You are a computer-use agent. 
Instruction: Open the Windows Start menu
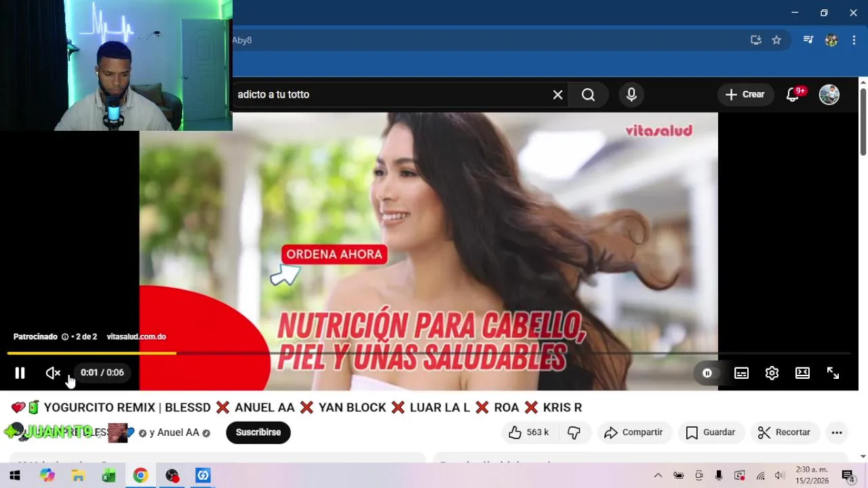coord(15,476)
